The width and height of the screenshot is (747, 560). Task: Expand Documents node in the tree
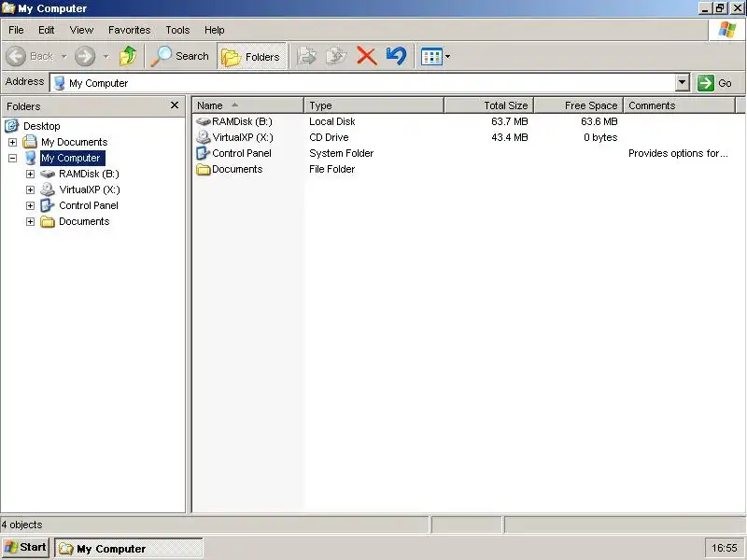tap(30, 221)
